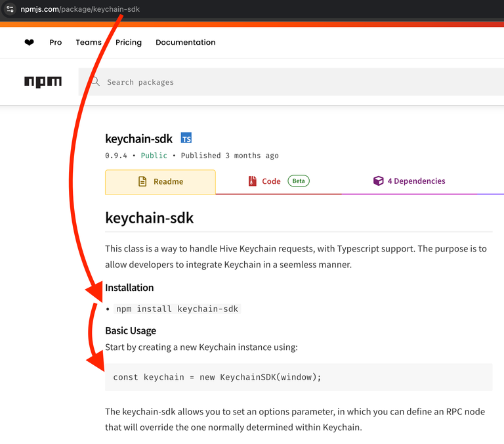Click 'Start by creating a new Keychain instance' text
Image resolution: width=504 pixels, height=444 pixels.
pyautogui.click(x=201, y=347)
